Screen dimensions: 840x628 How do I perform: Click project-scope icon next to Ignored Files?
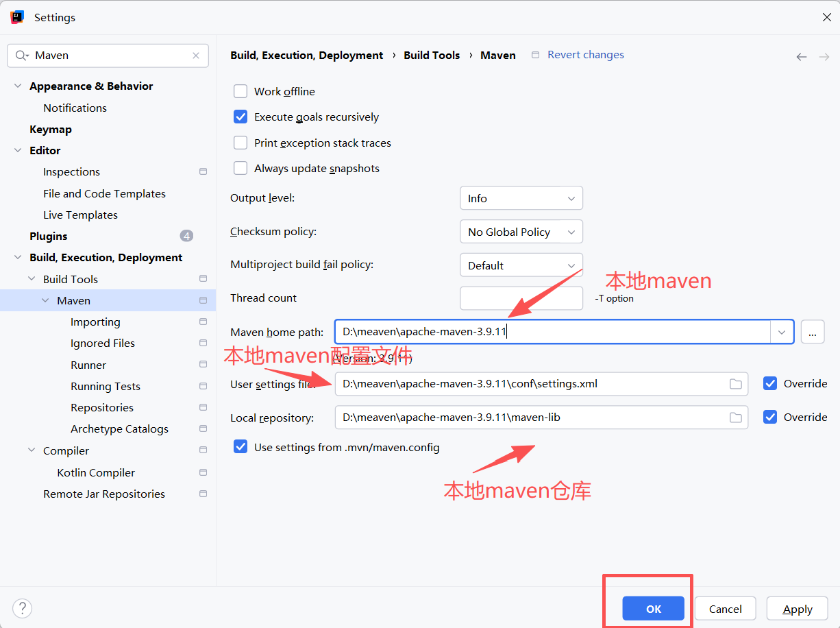coord(203,343)
